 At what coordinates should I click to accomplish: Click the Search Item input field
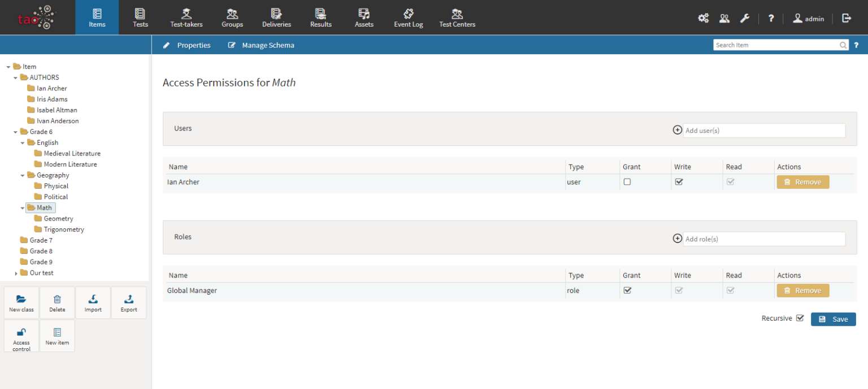click(x=776, y=45)
